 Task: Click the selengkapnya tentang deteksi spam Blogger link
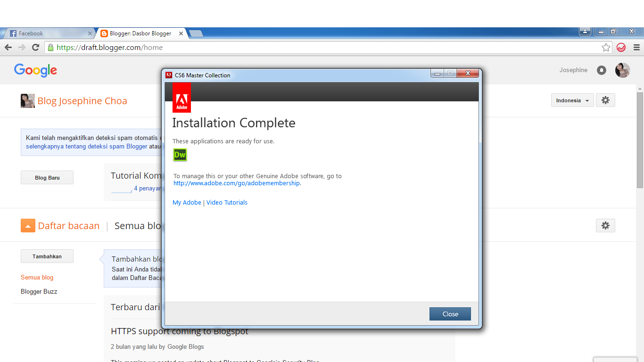tap(87, 147)
